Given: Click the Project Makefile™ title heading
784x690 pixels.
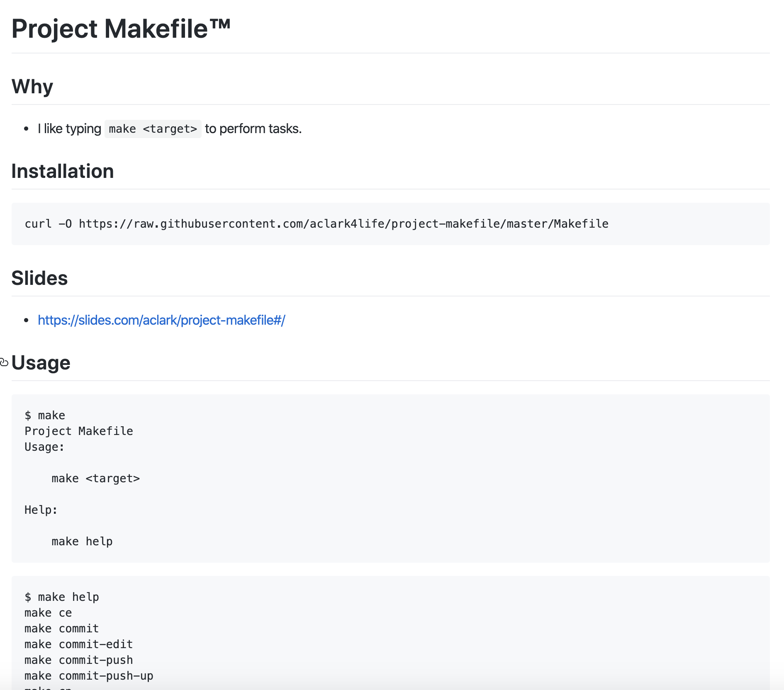Looking at the screenshot, I should [121, 29].
